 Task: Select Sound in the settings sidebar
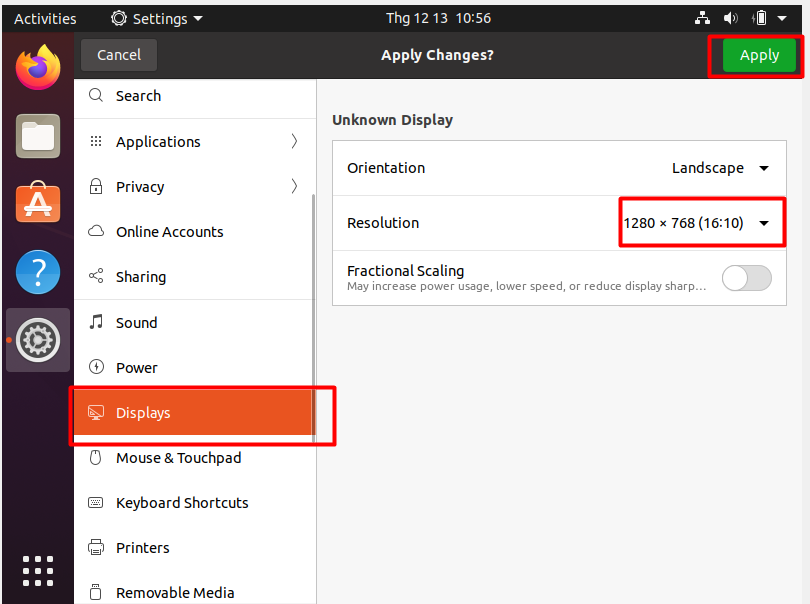136,323
